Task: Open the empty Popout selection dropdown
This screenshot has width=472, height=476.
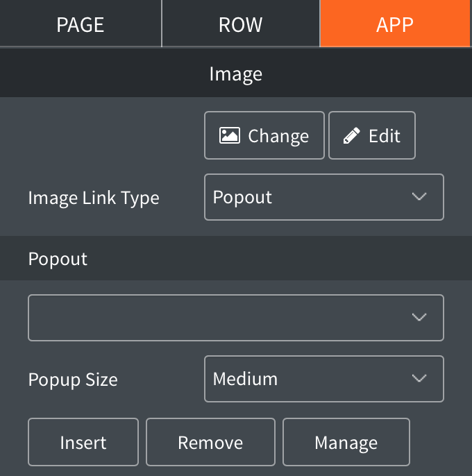Action: (235, 318)
